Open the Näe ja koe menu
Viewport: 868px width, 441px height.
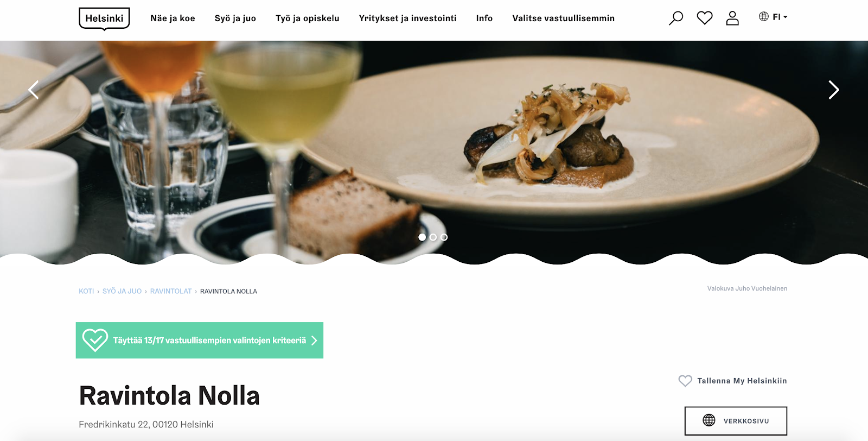point(173,18)
